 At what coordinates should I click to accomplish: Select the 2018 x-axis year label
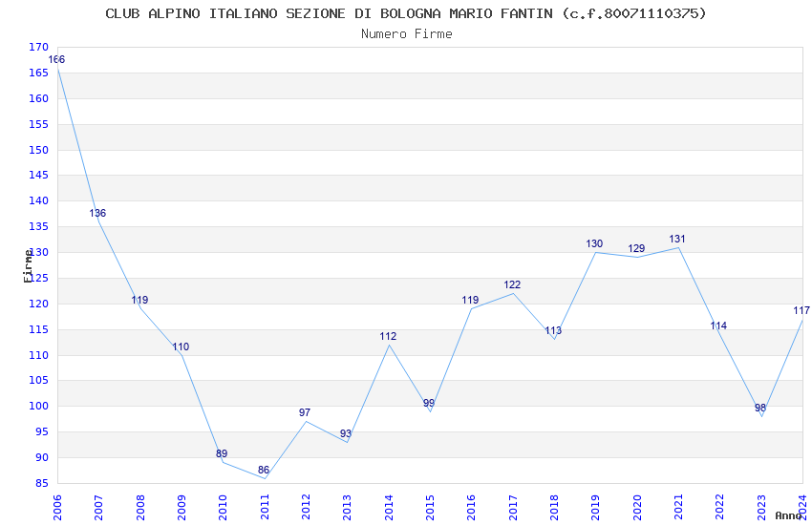pos(554,508)
